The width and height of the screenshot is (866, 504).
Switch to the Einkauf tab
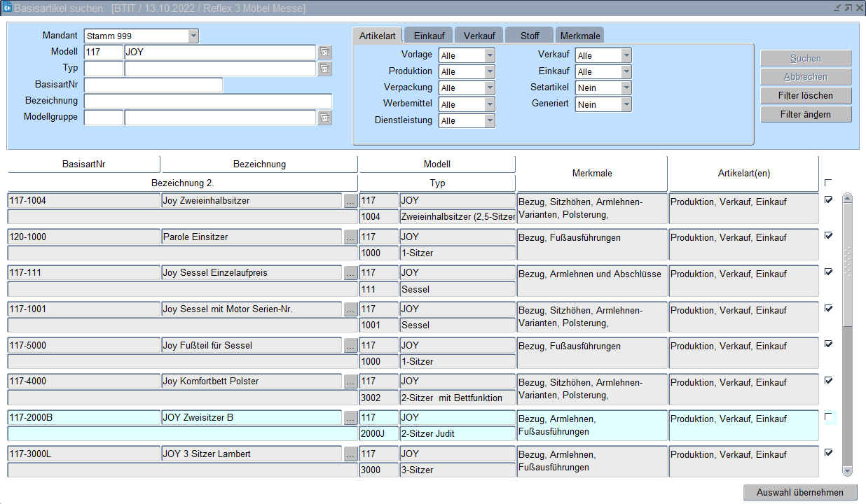coord(429,36)
